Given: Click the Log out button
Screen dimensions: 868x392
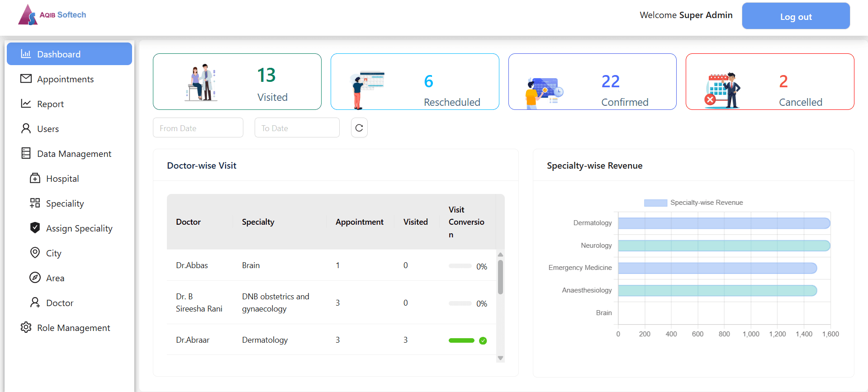Looking at the screenshot, I should (796, 16).
